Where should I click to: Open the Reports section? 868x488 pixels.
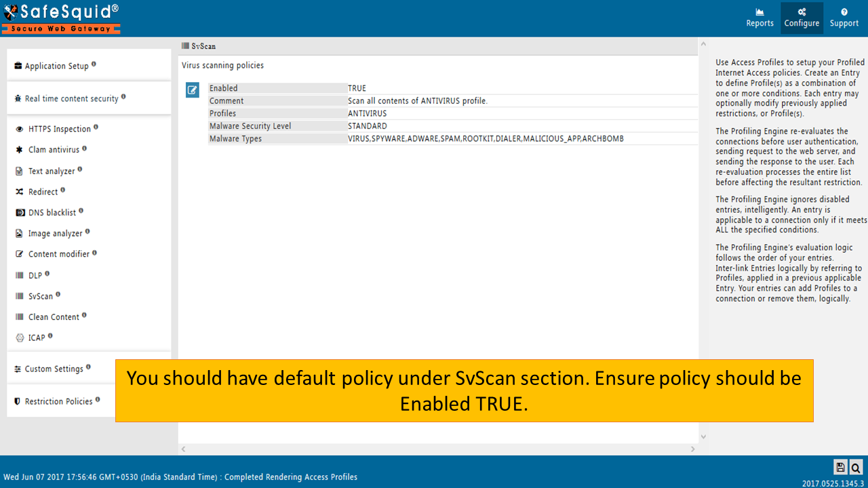[x=759, y=18]
